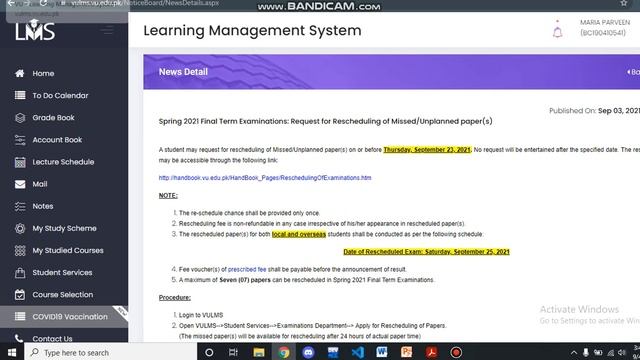Open Cortana circle icon on taskbar
Viewport: 640px width, 360px height.
click(x=209, y=352)
